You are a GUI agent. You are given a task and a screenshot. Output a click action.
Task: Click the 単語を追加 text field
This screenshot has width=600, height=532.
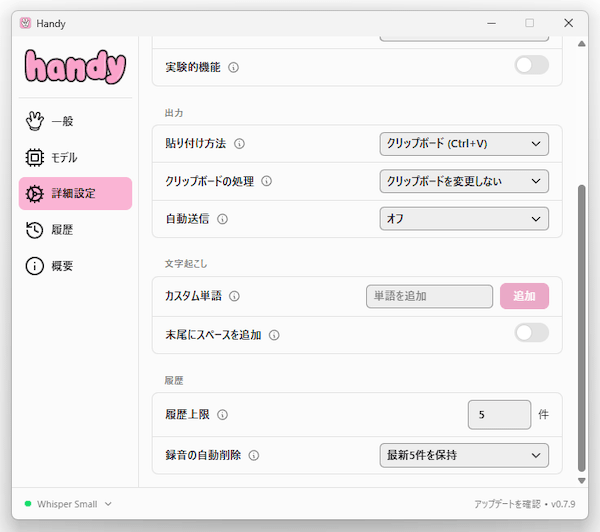[429, 297]
